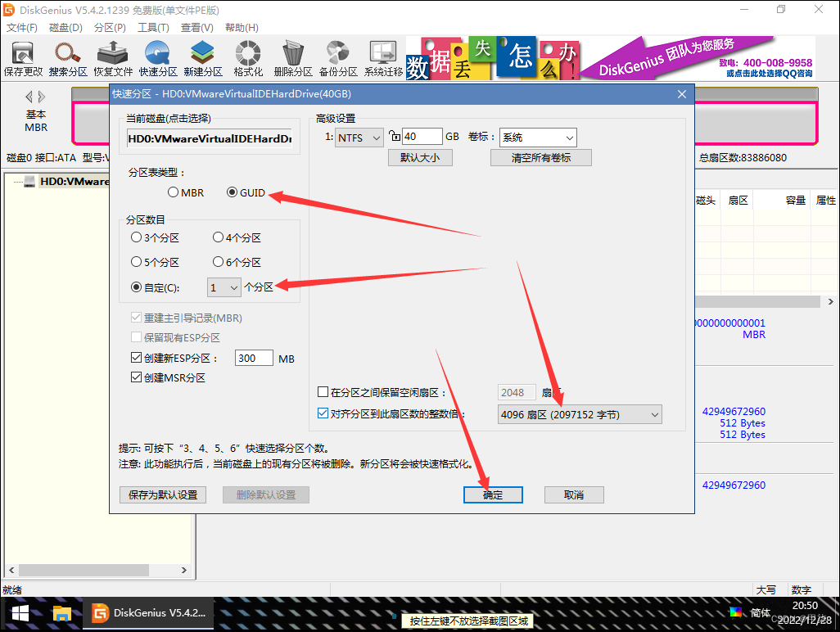Open Windows Start menu

(x=20, y=613)
